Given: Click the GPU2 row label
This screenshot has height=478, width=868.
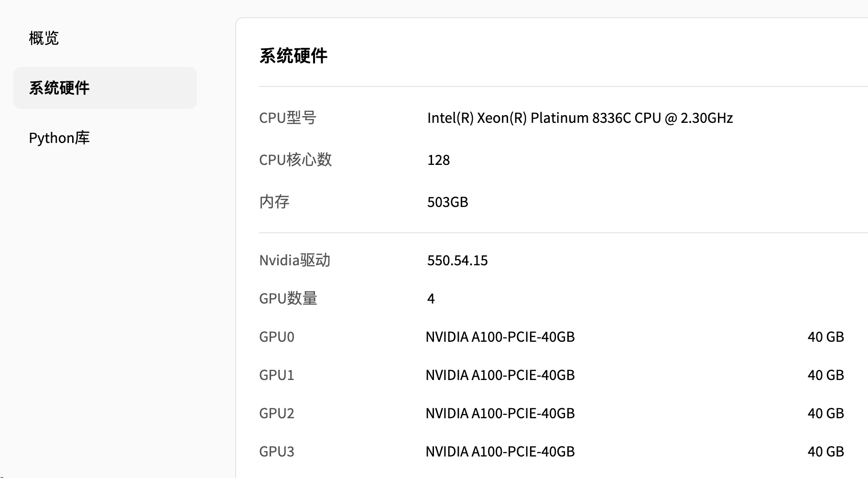Looking at the screenshot, I should coord(276,413).
